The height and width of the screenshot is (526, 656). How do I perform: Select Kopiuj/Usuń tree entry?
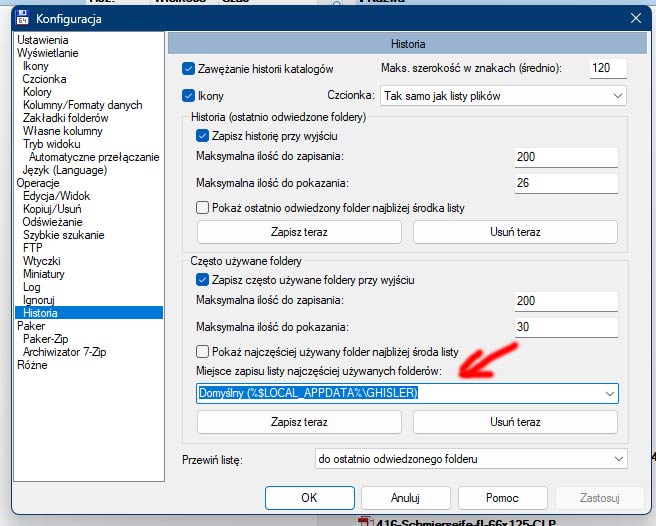pyautogui.click(x=52, y=209)
